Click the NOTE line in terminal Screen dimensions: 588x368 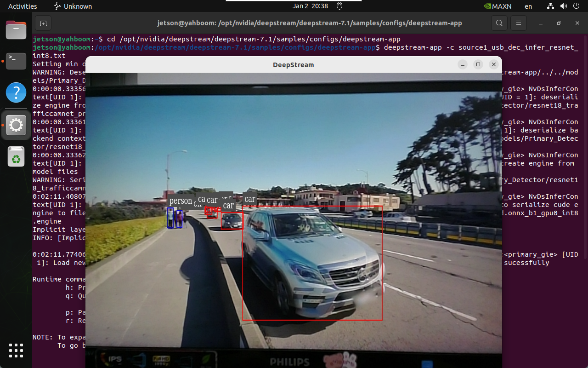tap(59, 337)
